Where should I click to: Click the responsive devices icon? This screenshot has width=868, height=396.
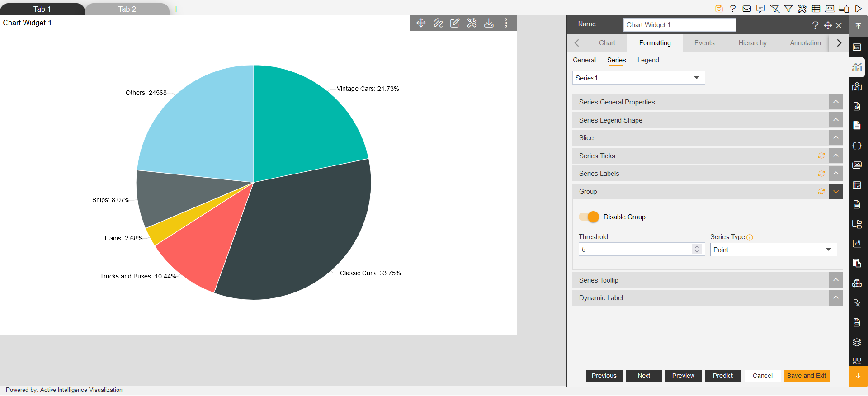point(844,9)
